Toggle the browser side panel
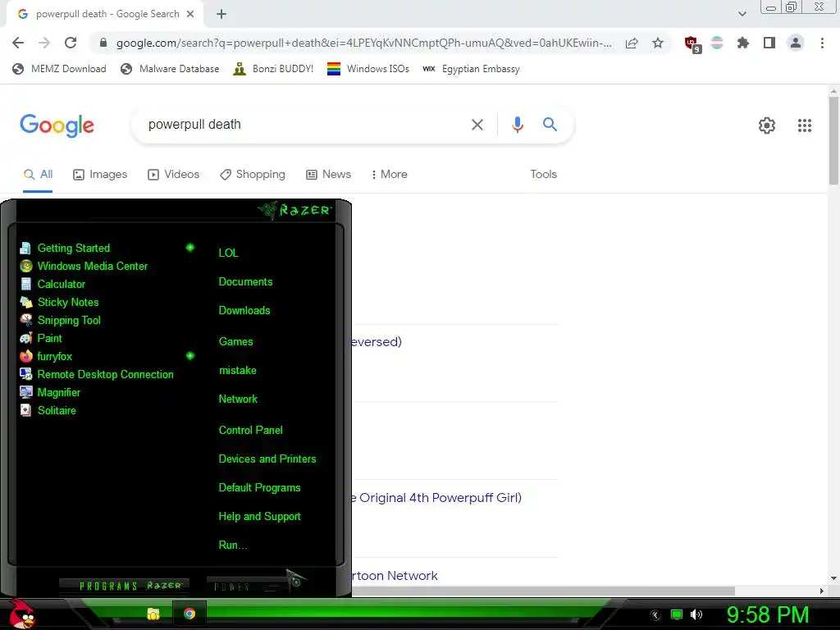Viewport: 840px width, 630px height. [x=769, y=43]
